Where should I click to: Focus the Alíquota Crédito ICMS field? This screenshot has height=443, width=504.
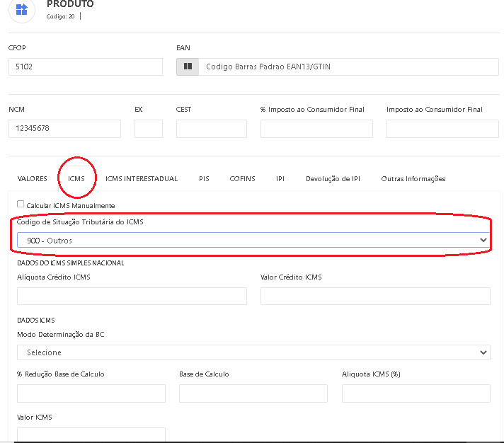pos(132,296)
